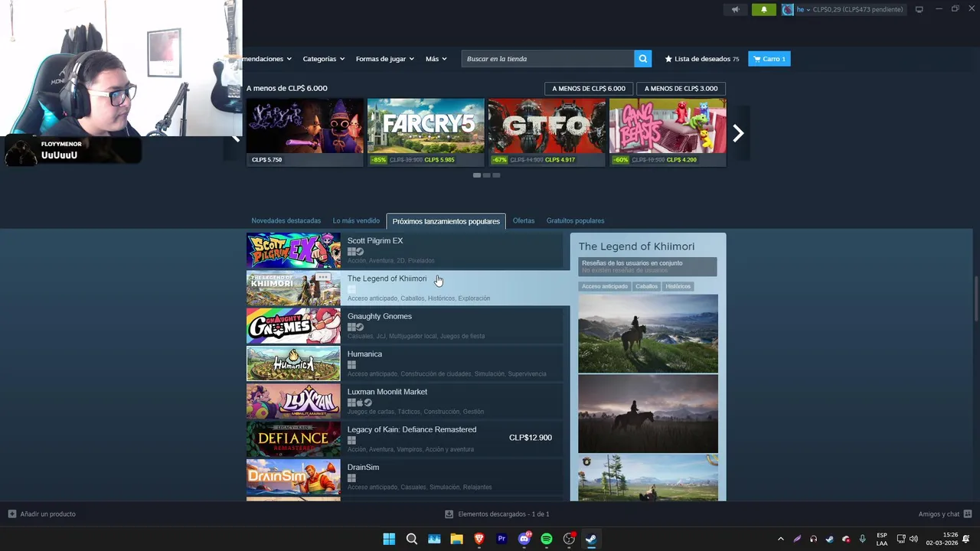Click the magnifier button beside the store search field
This screenshot has height=551, width=980.
(643, 59)
